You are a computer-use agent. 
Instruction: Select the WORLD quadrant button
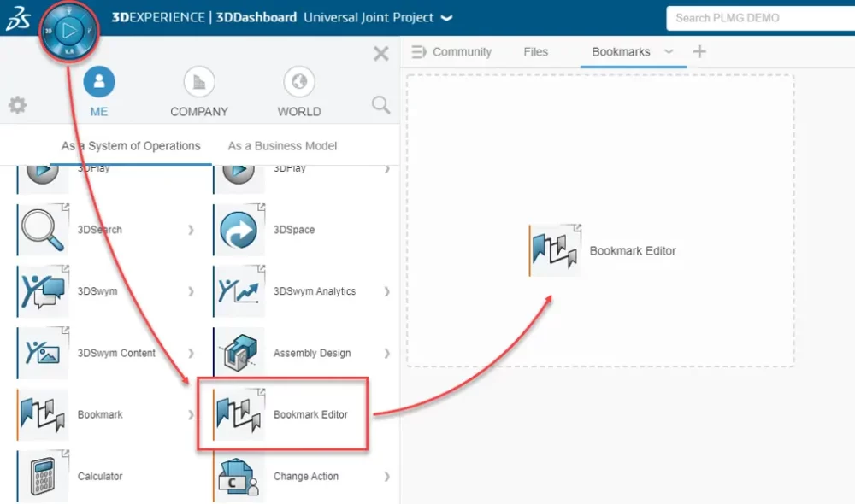(x=298, y=91)
